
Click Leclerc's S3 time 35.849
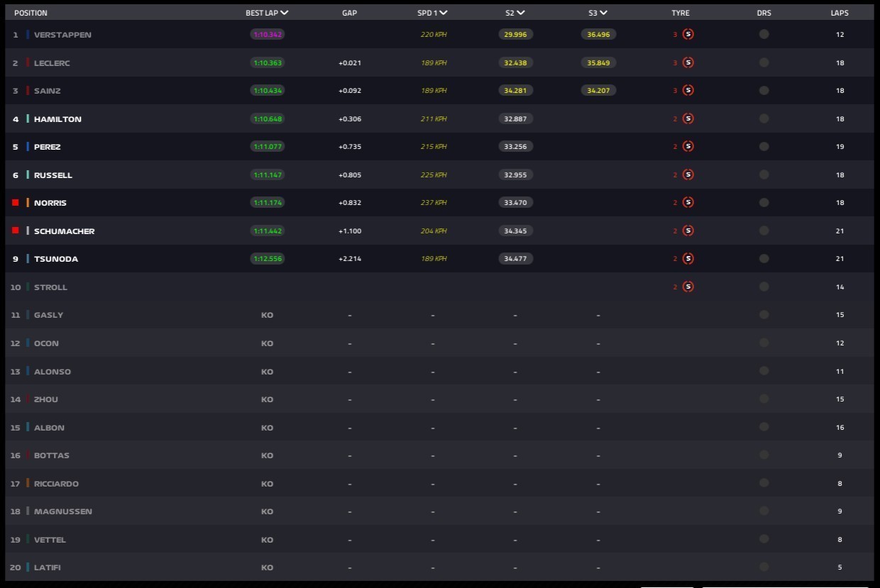pos(599,63)
